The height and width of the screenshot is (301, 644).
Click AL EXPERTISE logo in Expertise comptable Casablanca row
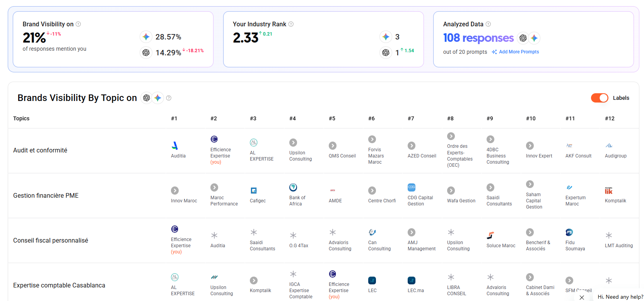175,277
